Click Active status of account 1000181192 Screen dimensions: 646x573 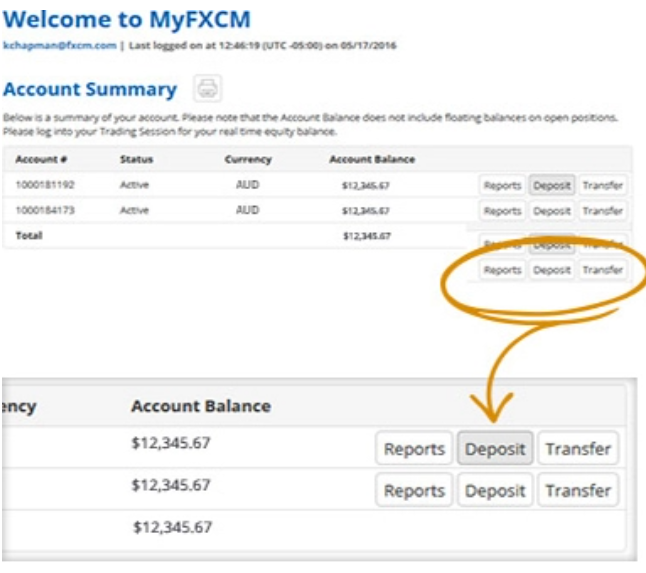click(x=134, y=185)
